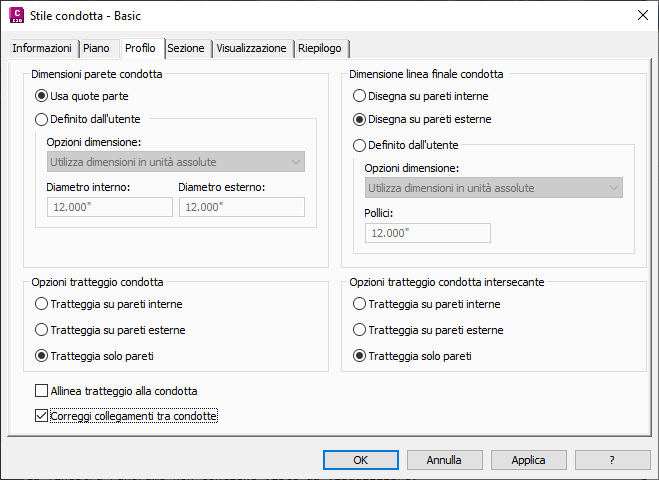Enable Allinea tratteggio alla condotta checkbox

click(41, 391)
